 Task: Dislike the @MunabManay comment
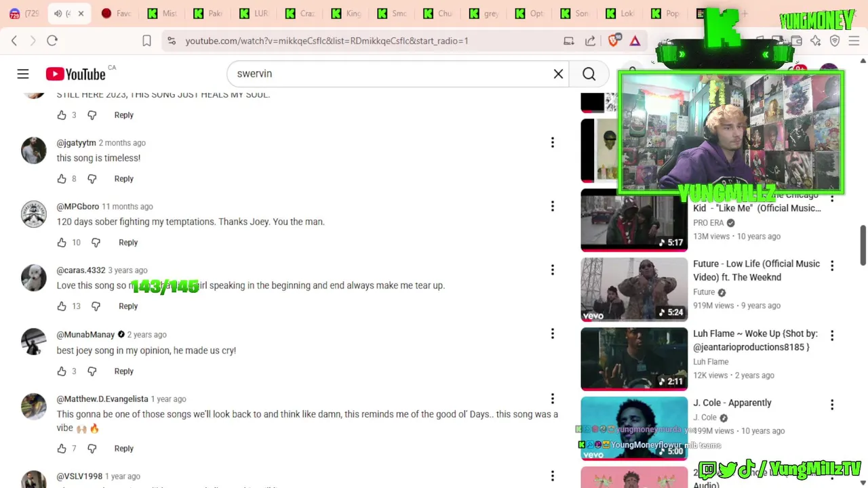pos(92,371)
